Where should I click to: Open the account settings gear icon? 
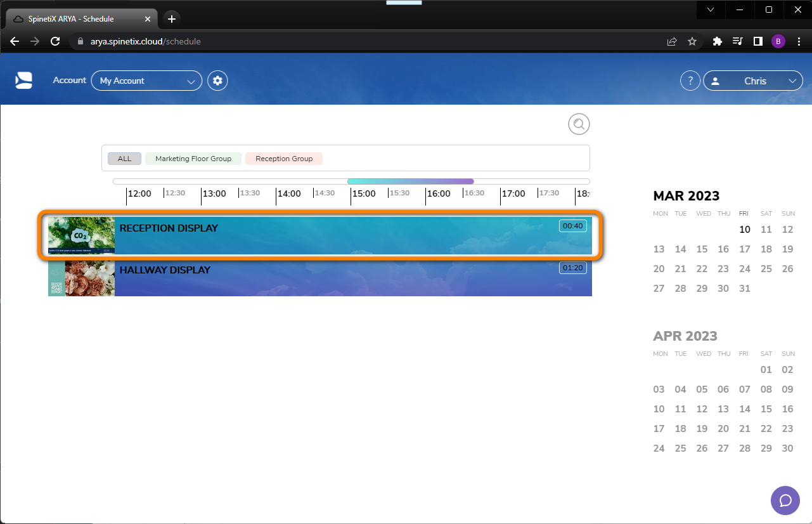pyautogui.click(x=217, y=81)
